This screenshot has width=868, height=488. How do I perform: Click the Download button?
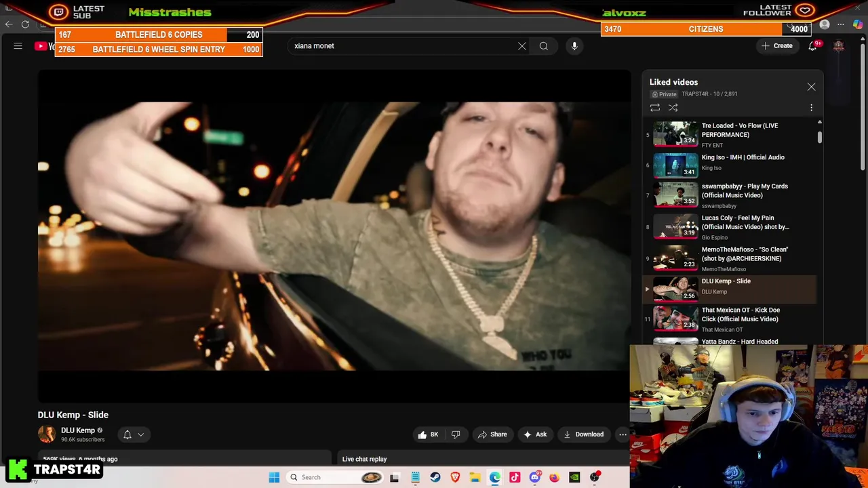point(583,434)
